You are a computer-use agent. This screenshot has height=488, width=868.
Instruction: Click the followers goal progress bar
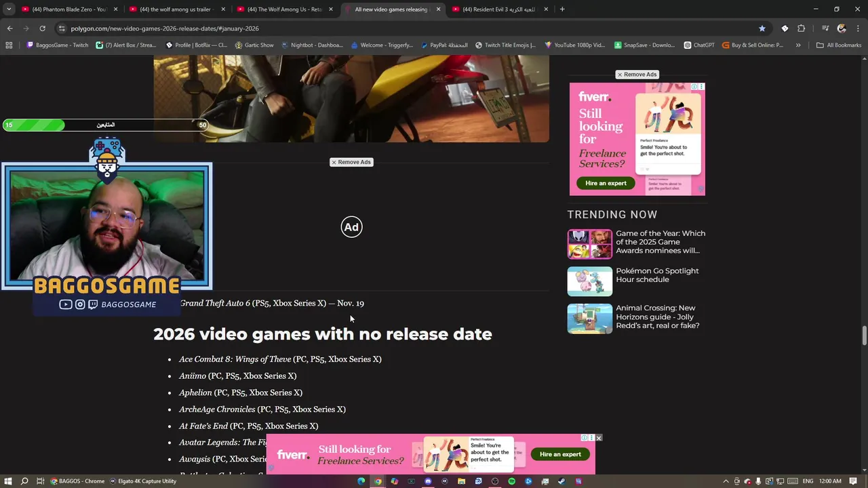pyautogui.click(x=106, y=125)
